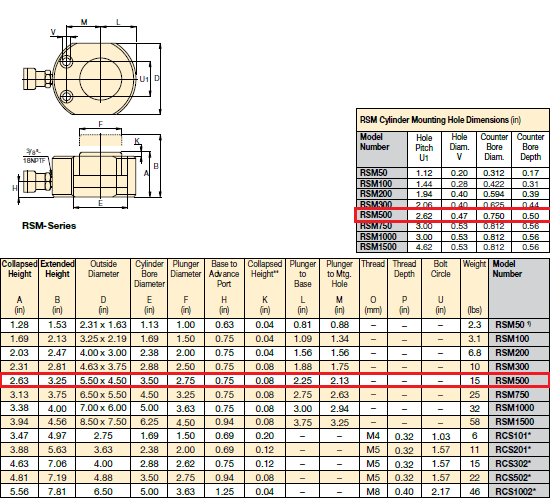Click RSM500 in the mounting hole table

(376, 215)
